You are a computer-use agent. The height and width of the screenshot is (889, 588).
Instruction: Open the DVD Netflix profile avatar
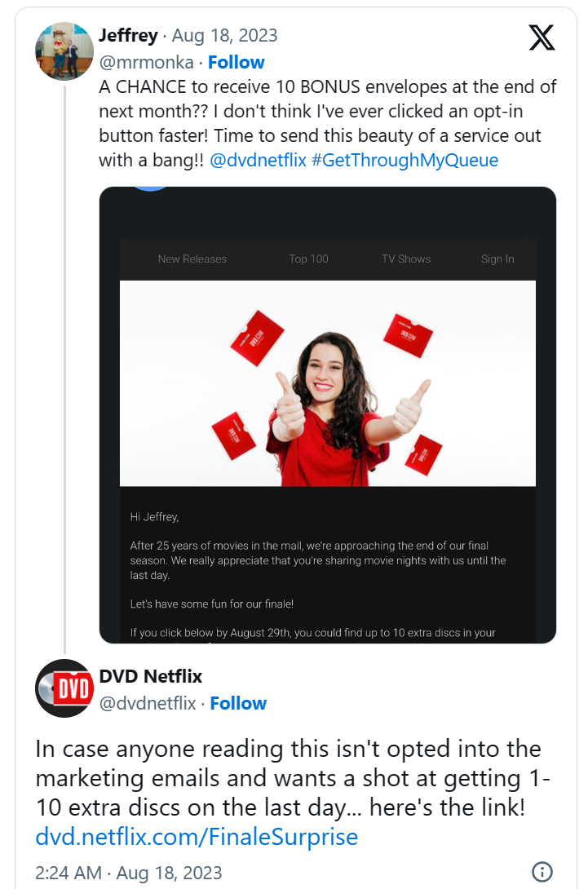64,688
